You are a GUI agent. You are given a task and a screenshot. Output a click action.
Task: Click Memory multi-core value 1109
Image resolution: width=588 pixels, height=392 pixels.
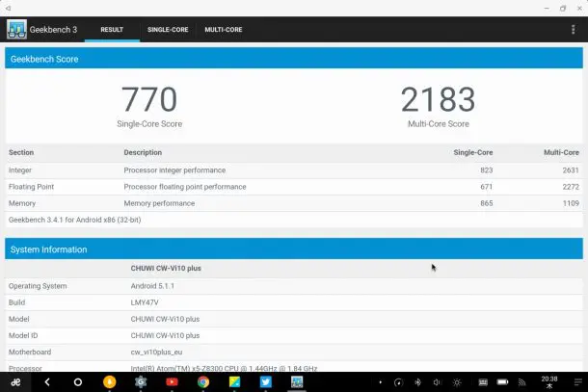[x=571, y=203]
